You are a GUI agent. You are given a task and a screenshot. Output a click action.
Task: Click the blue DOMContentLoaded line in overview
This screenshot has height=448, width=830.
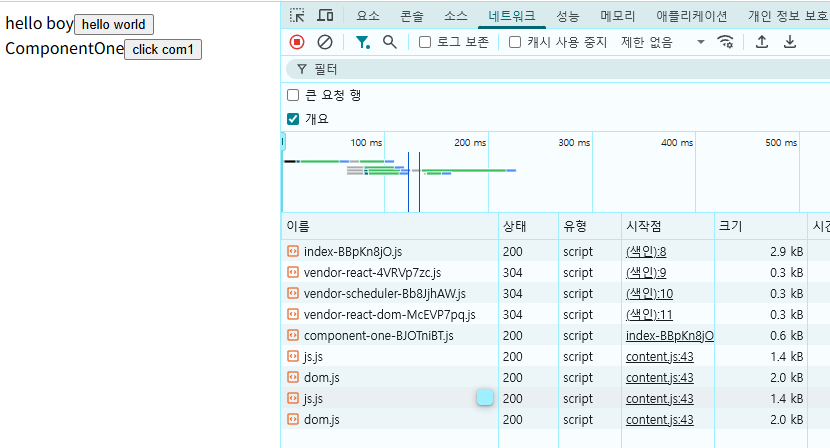point(408,182)
